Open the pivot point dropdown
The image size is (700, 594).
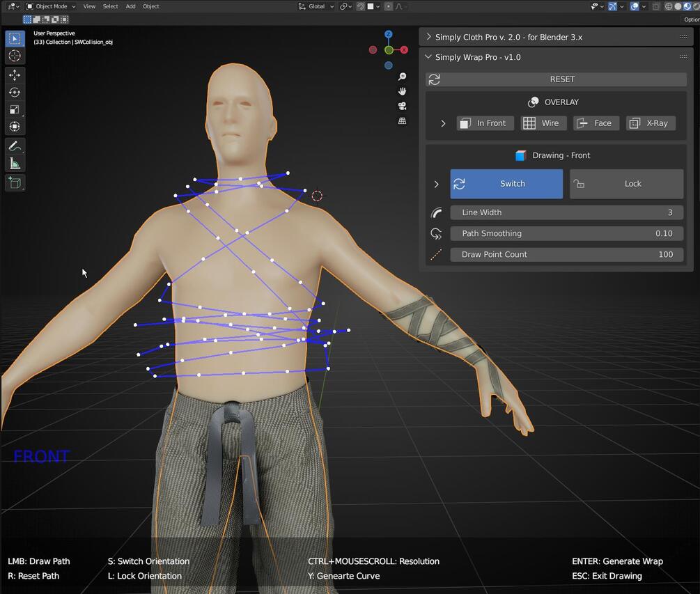(x=345, y=6)
